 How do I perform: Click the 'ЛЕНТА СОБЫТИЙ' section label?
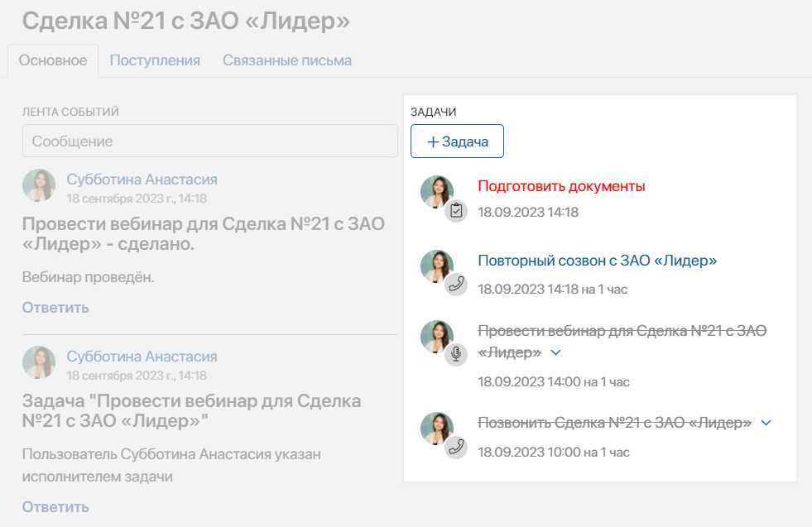point(70,112)
